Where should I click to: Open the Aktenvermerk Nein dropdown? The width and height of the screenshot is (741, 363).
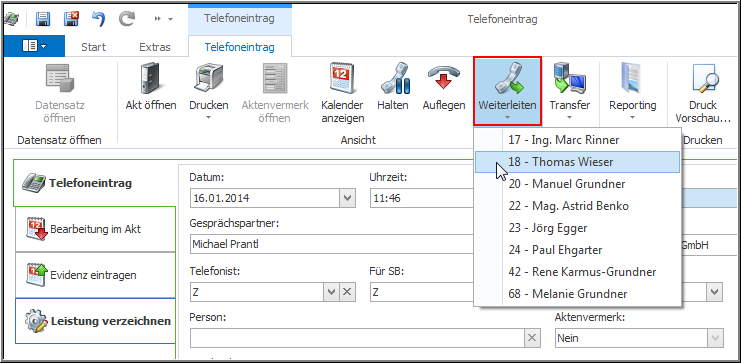[714, 338]
